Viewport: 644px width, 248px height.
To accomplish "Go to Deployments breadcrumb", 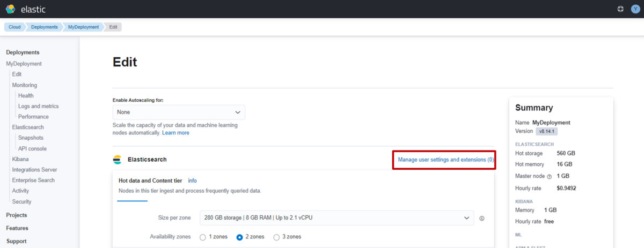I will pyautogui.click(x=44, y=27).
